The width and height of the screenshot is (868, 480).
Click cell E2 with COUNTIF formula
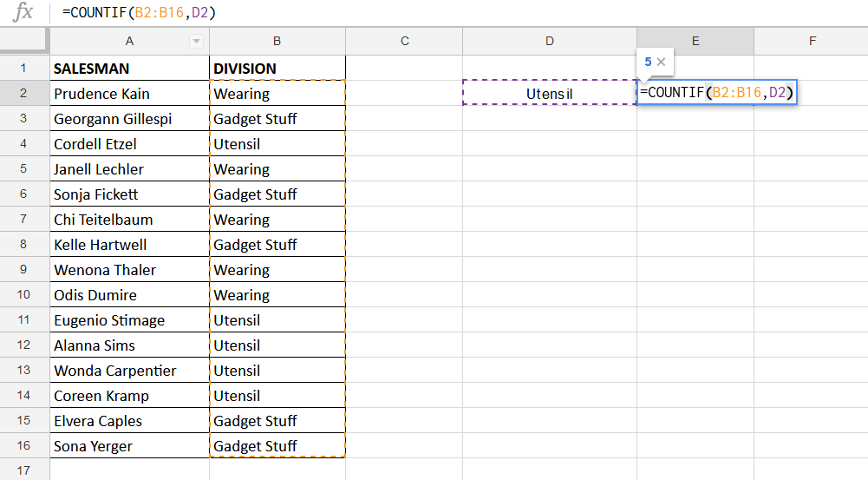716,93
